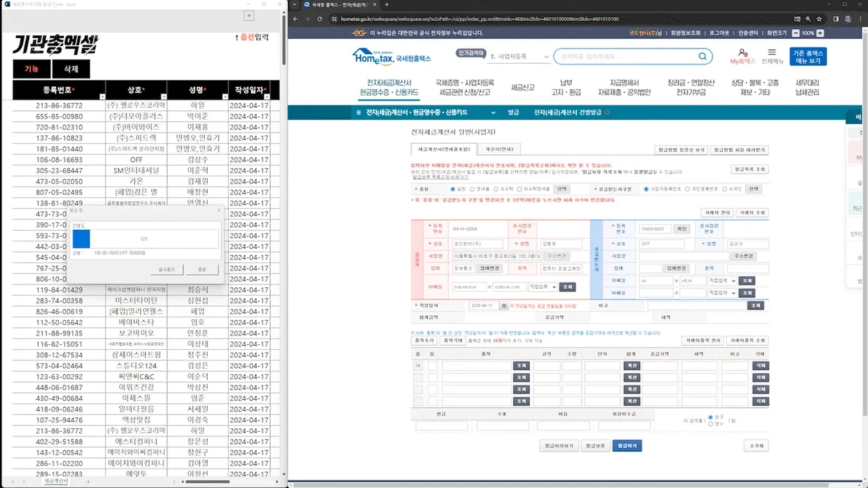Expand the 인기검색어 사업자등록 dropdown
This screenshot has width=868, height=488.
click(546, 57)
